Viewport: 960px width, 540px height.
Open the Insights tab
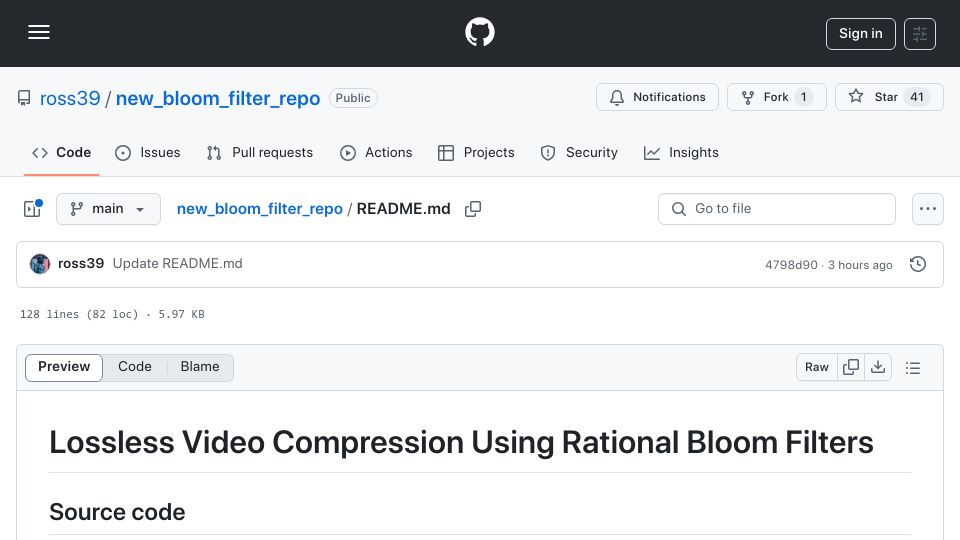point(681,152)
